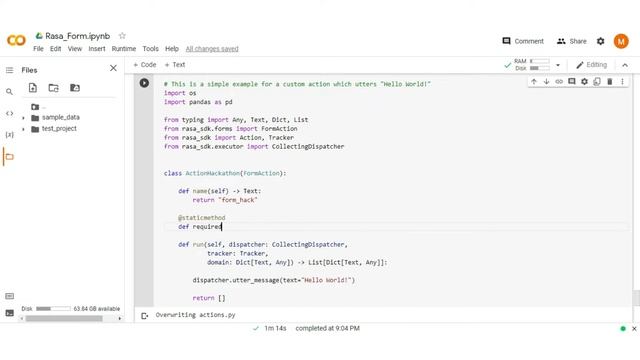Click the mount Drive icon in Files
Screen dimensions: 640x360
[x=75, y=88]
